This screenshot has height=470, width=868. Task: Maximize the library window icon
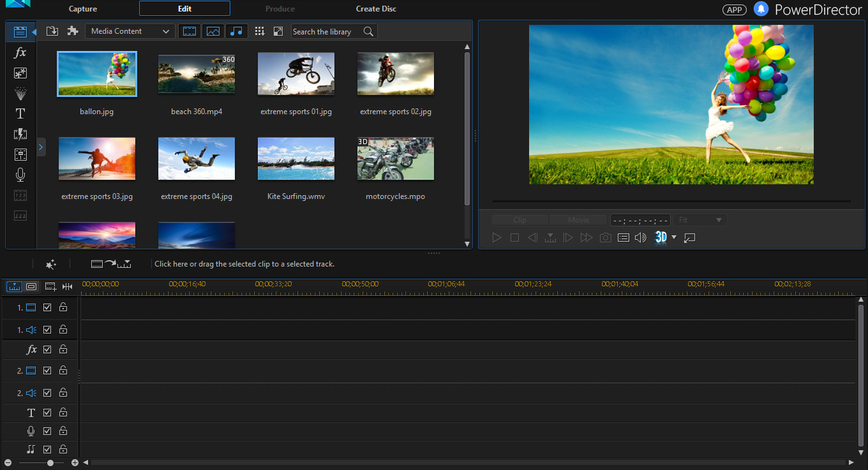click(278, 31)
